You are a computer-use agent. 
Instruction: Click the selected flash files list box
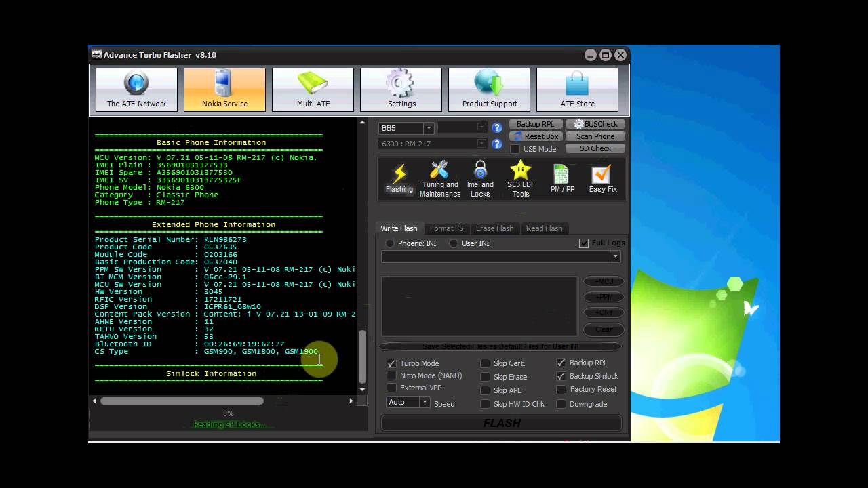pos(479,306)
